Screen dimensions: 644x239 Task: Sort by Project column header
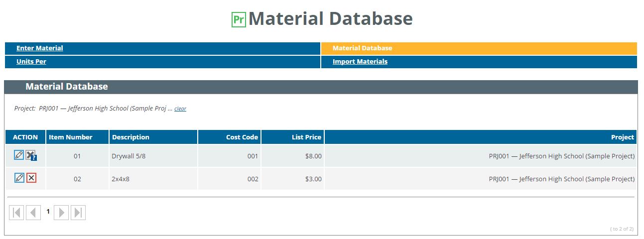(x=623, y=137)
